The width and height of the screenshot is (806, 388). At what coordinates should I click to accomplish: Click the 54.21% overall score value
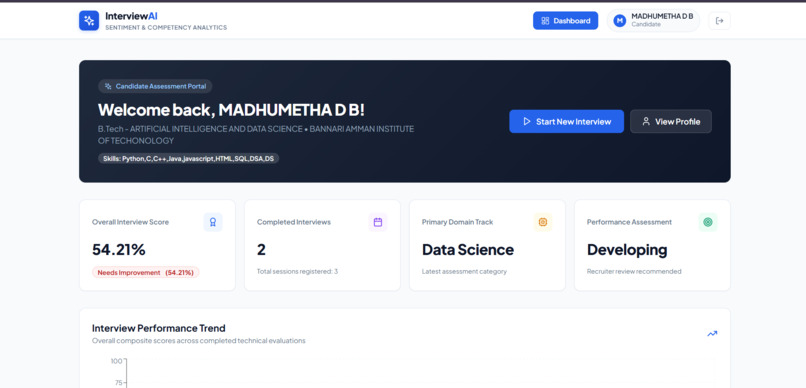tap(119, 250)
